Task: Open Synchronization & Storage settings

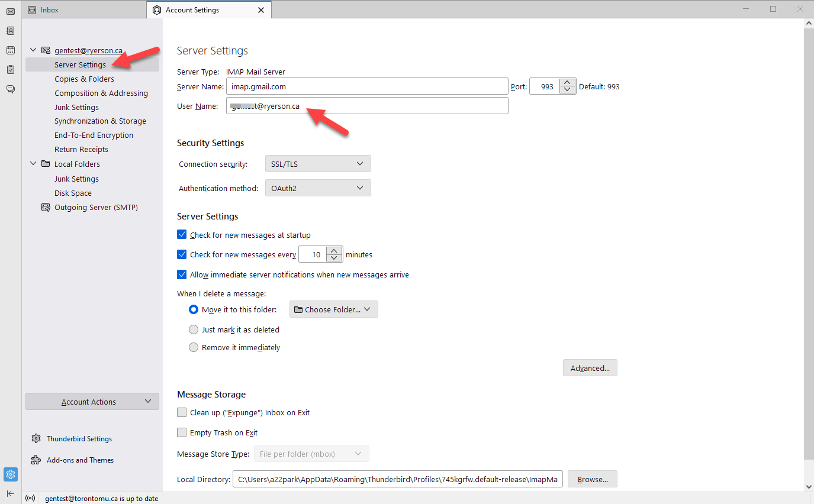Action: [100, 121]
